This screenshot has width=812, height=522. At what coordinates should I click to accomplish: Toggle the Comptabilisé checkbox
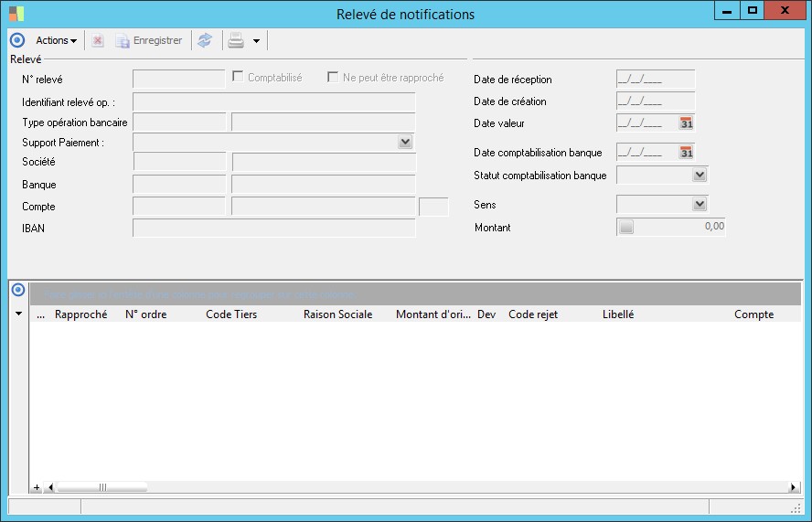click(x=238, y=77)
